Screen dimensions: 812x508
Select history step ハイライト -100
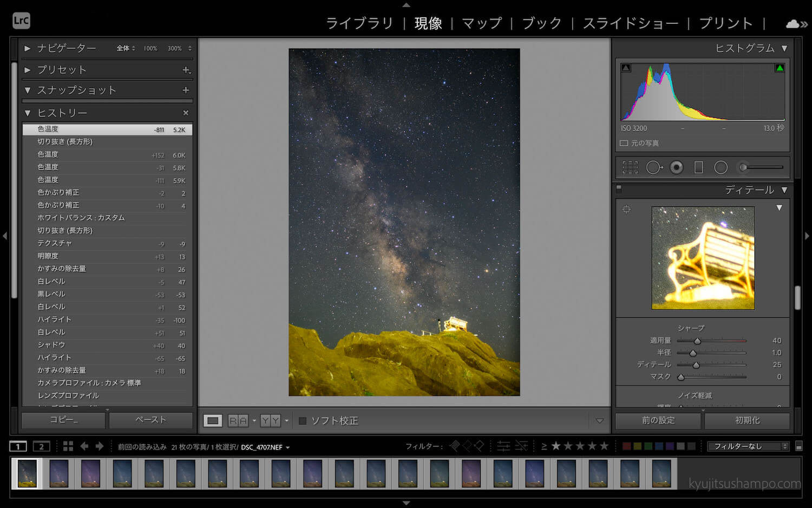click(107, 320)
